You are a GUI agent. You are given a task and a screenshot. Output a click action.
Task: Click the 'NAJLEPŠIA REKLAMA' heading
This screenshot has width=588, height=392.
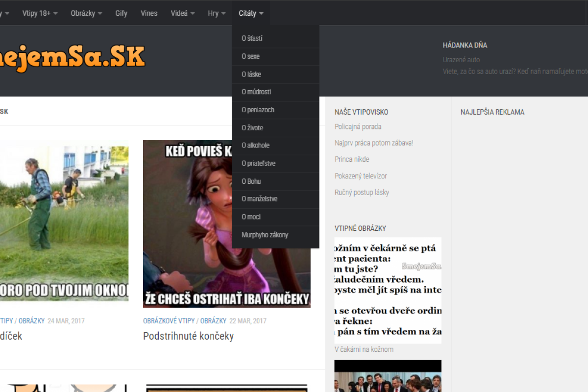(x=492, y=112)
